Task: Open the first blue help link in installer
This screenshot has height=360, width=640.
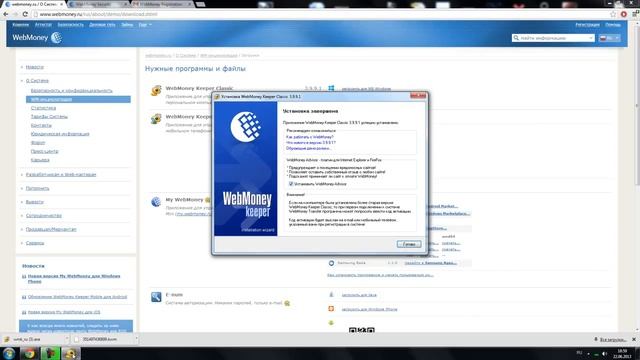Action: [310, 137]
